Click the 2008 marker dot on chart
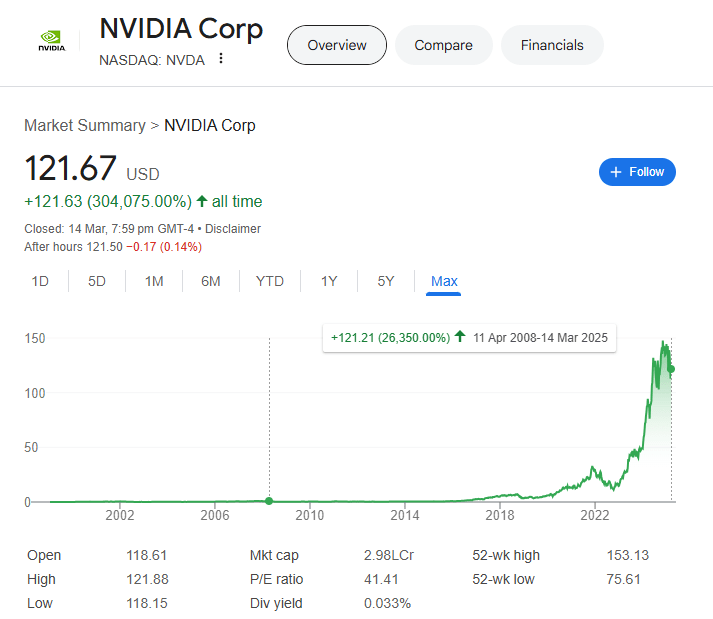 click(269, 501)
